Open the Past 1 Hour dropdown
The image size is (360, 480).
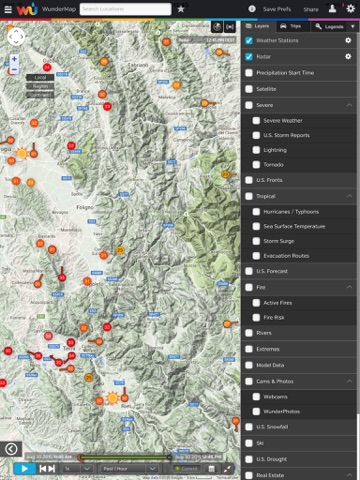tap(129, 469)
